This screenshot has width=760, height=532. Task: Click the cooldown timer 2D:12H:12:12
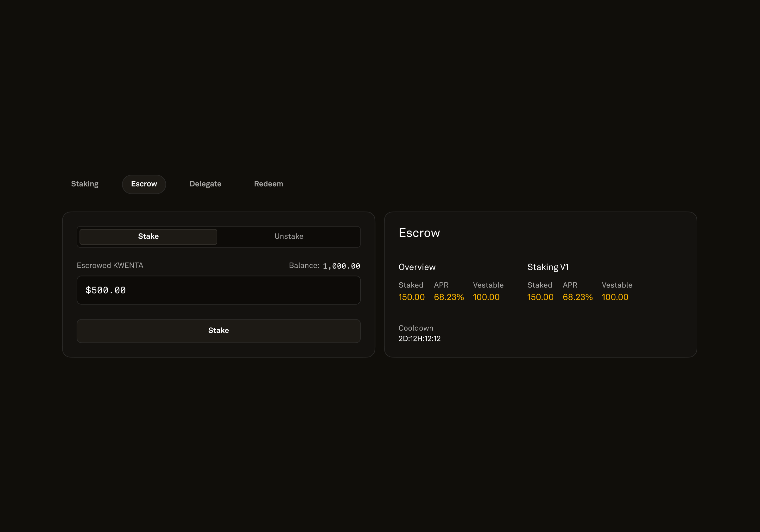point(419,339)
